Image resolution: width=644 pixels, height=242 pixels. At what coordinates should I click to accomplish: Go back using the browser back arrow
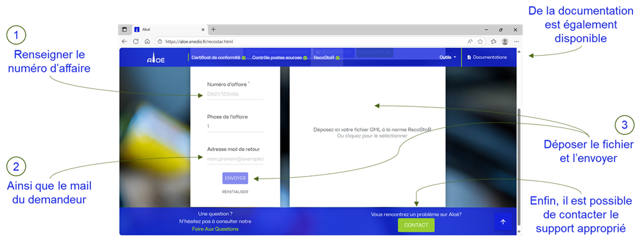124,42
